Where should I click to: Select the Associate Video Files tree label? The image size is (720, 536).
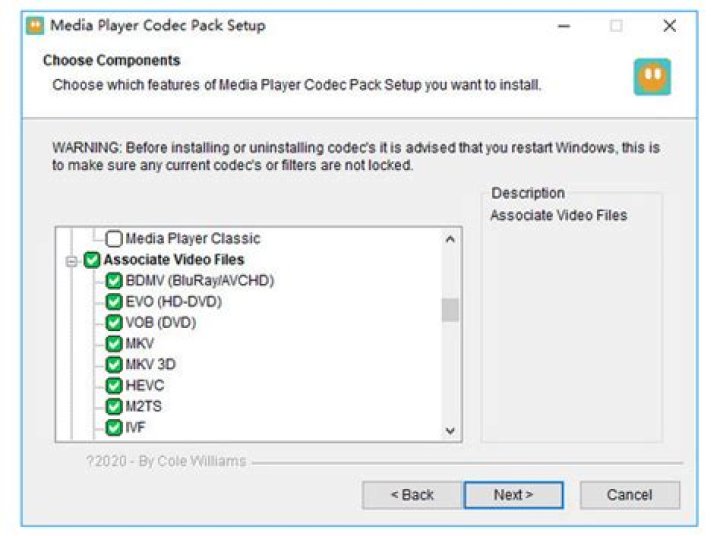pos(174,260)
